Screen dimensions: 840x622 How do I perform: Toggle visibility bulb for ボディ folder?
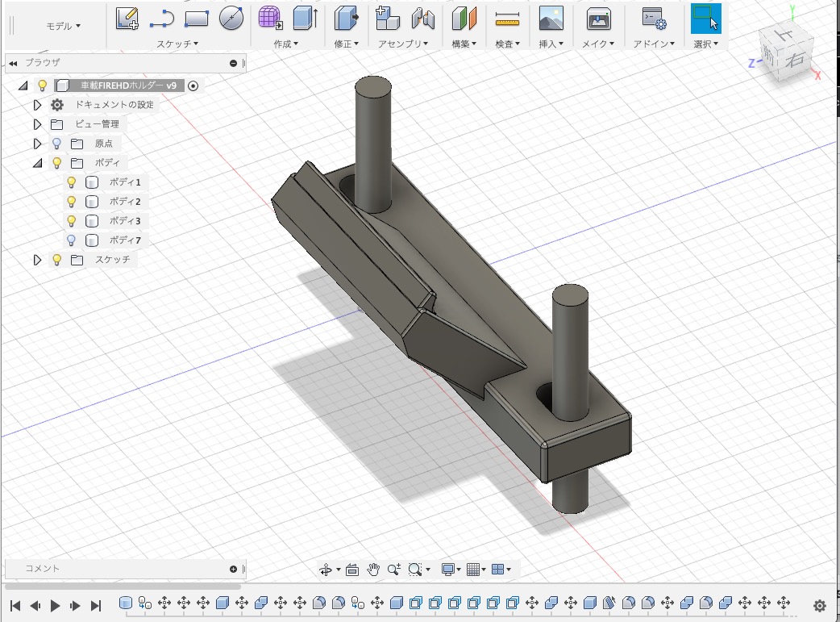pos(56,163)
